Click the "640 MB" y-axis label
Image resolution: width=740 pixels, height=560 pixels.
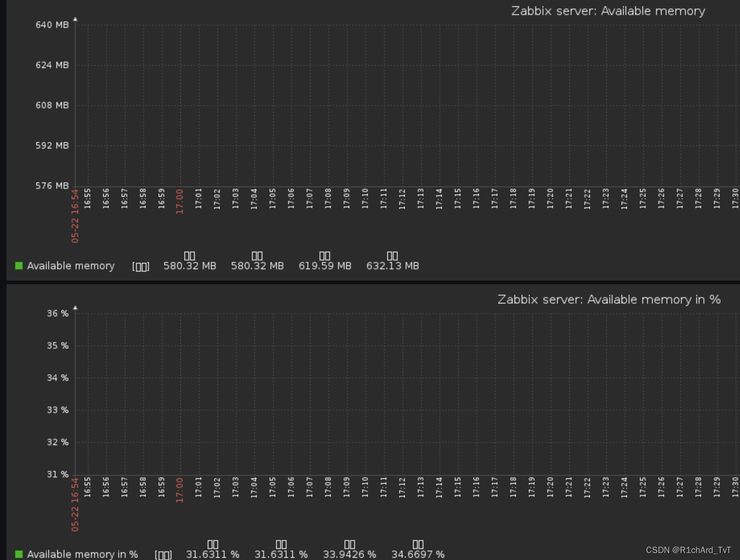click(x=52, y=24)
